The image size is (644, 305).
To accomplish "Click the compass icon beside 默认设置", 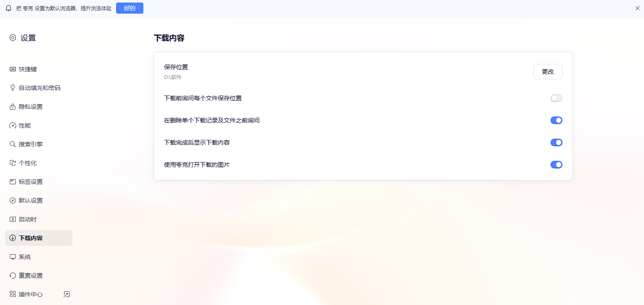I will (13, 200).
